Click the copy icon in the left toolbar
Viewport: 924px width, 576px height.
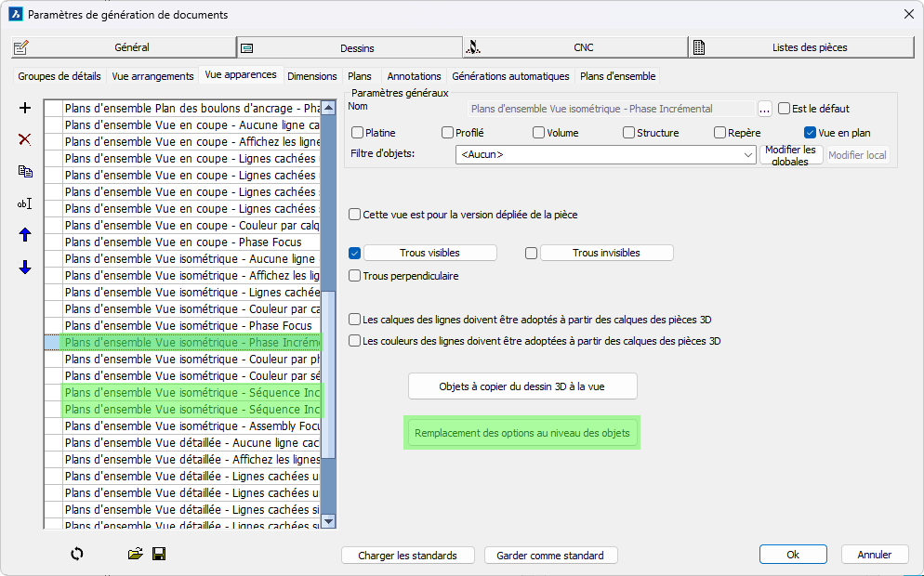pyautogui.click(x=25, y=171)
